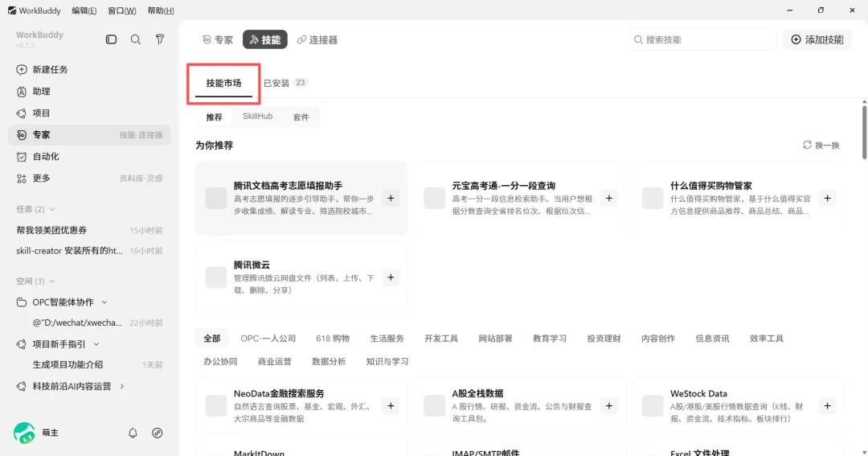Switch to 套件 sub-tab
The image size is (868, 456).
[301, 117]
